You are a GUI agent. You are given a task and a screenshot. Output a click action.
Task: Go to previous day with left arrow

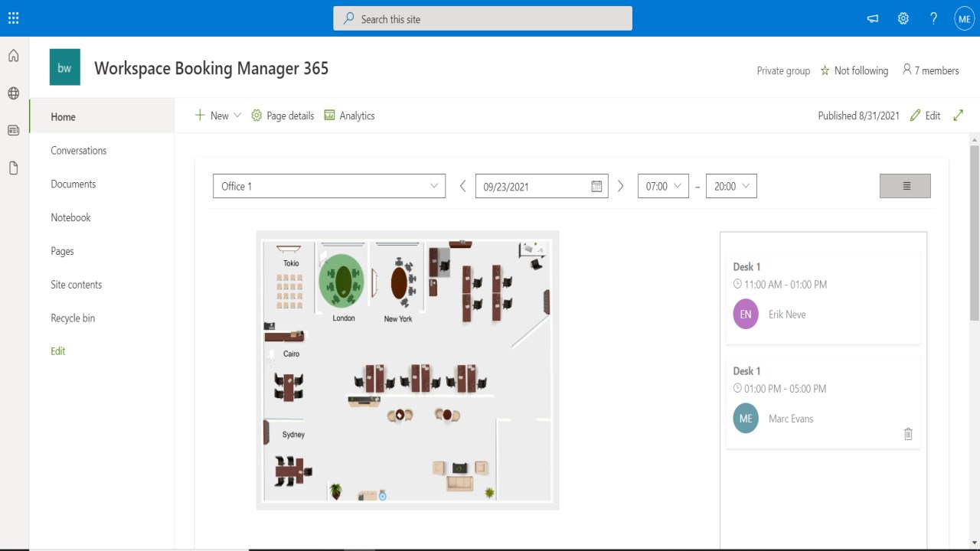tap(462, 186)
